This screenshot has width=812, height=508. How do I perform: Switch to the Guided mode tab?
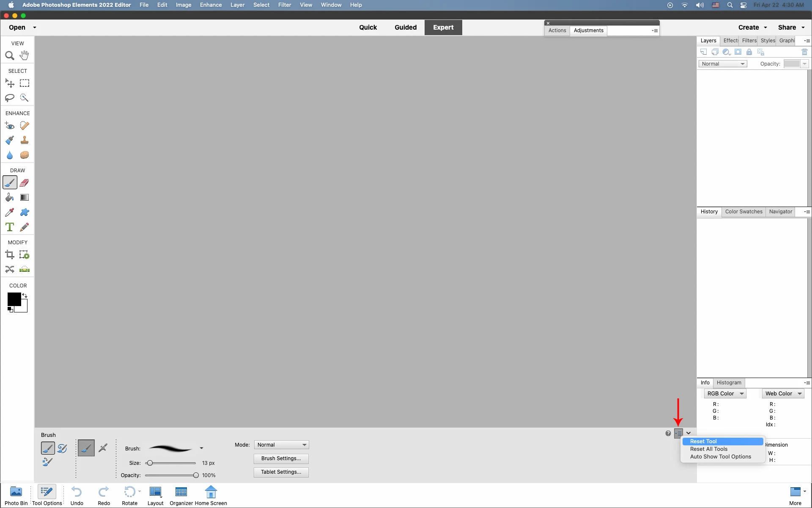click(405, 28)
